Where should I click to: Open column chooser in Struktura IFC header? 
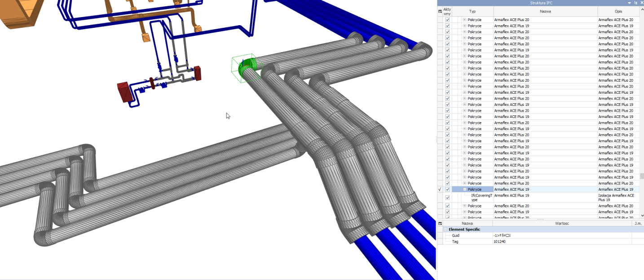440,11
